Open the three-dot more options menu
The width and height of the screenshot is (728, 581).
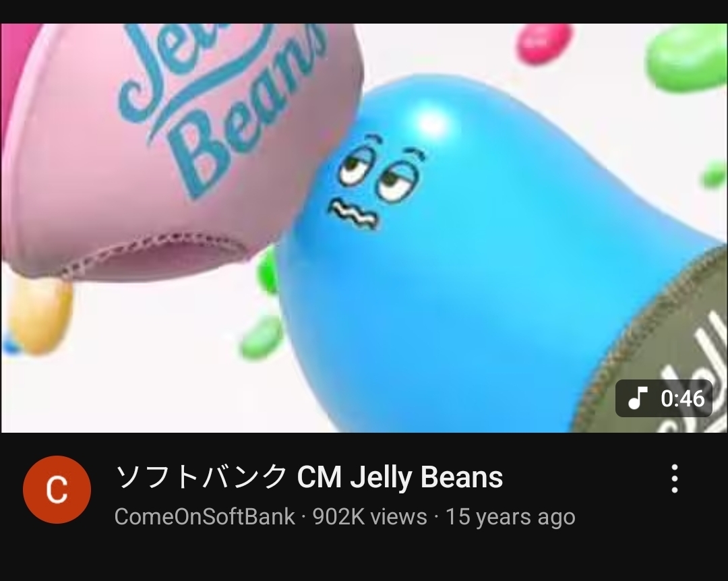(x=675, y=478)
